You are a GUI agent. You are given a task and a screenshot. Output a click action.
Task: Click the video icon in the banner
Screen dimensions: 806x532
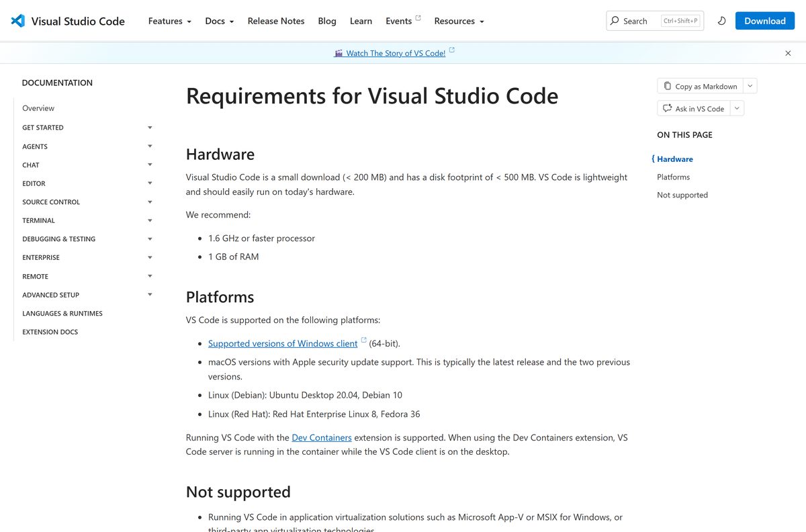(x=339, y=53)
